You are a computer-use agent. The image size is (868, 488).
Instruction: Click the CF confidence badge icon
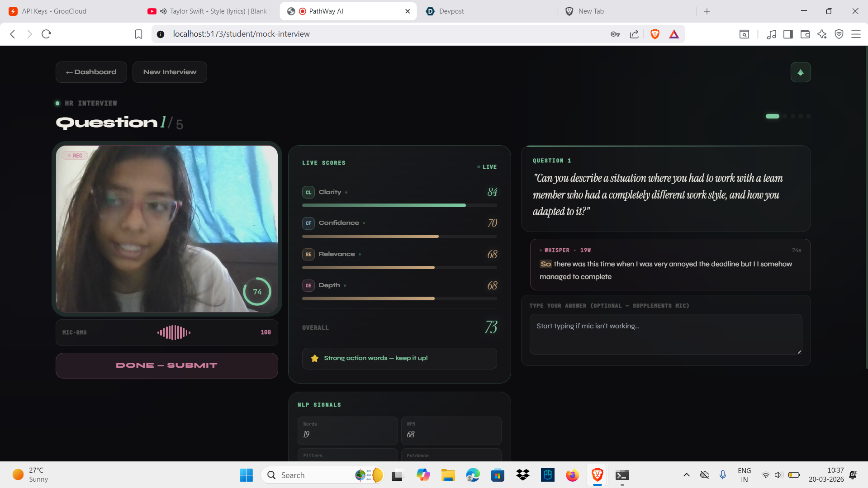pos(308,223)
